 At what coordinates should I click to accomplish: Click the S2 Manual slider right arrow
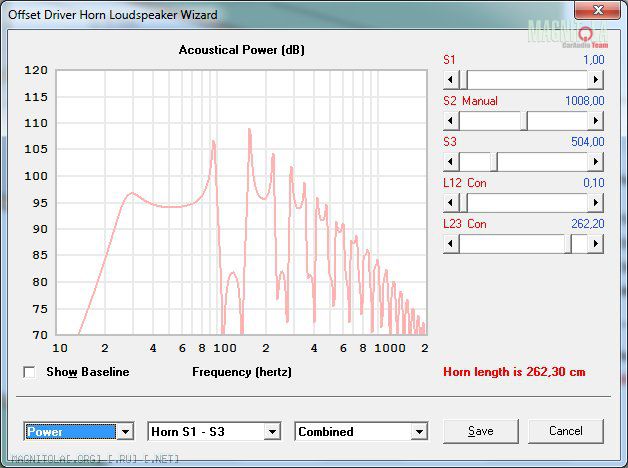(596, 121)
